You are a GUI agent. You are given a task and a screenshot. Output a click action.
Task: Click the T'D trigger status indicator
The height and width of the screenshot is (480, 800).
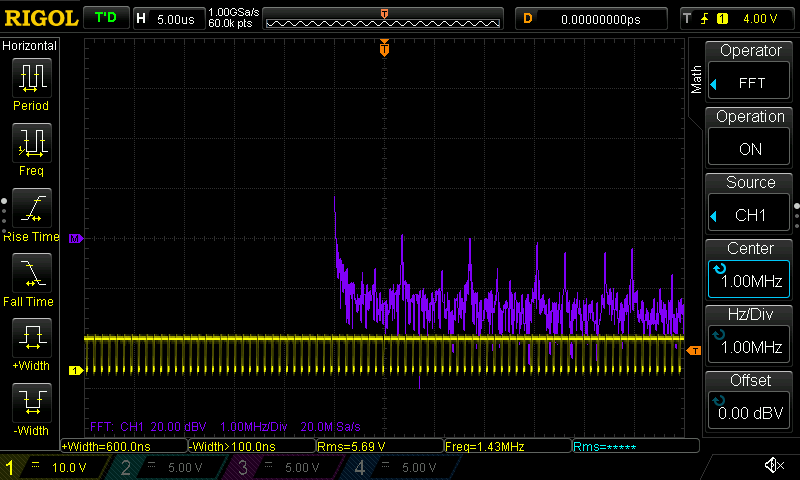tap(105, 18)
